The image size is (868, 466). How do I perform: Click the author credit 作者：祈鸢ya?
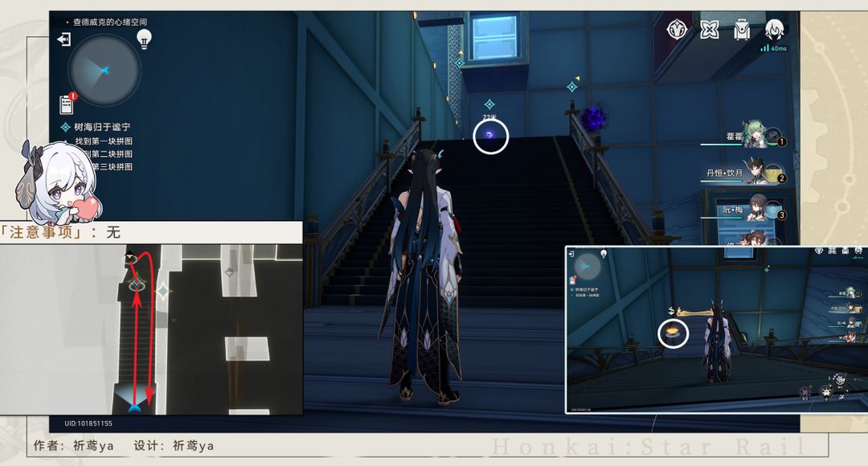[74, 446]
